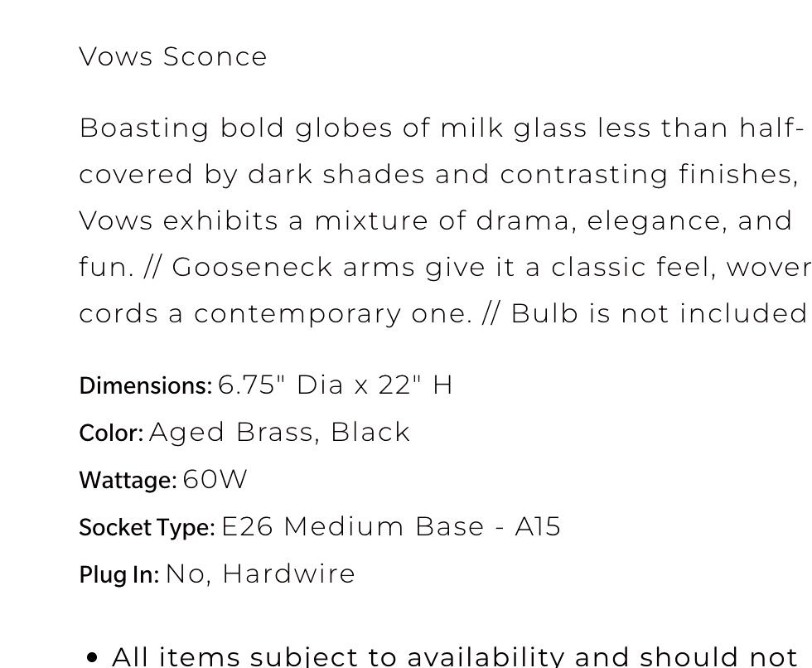812x668 pixels.
Task: Click the Gooseneck arms sentence
Action: (491, 267)
